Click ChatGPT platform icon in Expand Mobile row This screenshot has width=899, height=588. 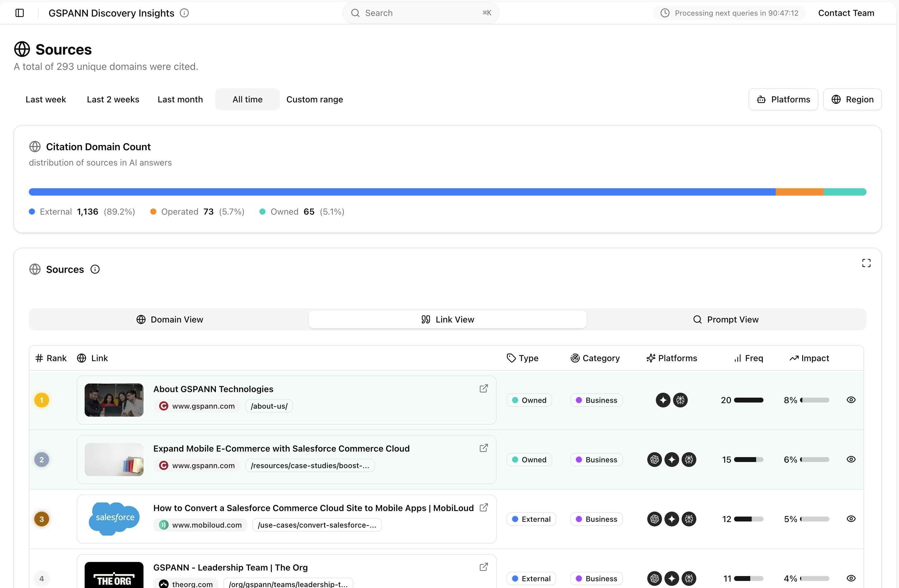[x=655, y=460]
